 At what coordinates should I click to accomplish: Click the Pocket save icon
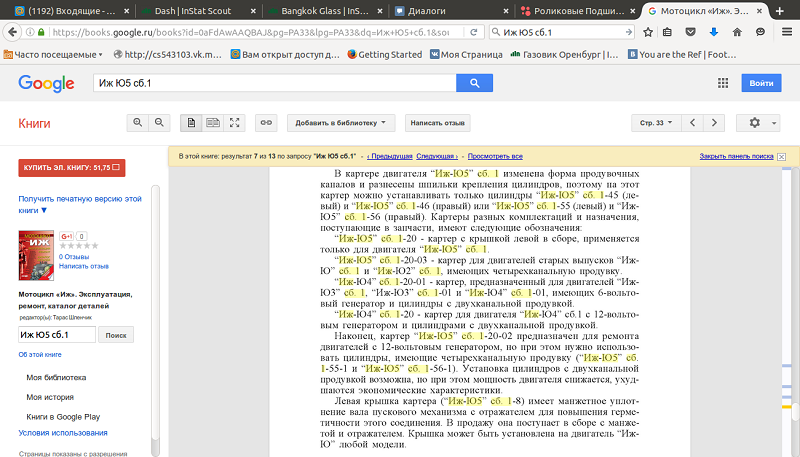click(690, 32)
